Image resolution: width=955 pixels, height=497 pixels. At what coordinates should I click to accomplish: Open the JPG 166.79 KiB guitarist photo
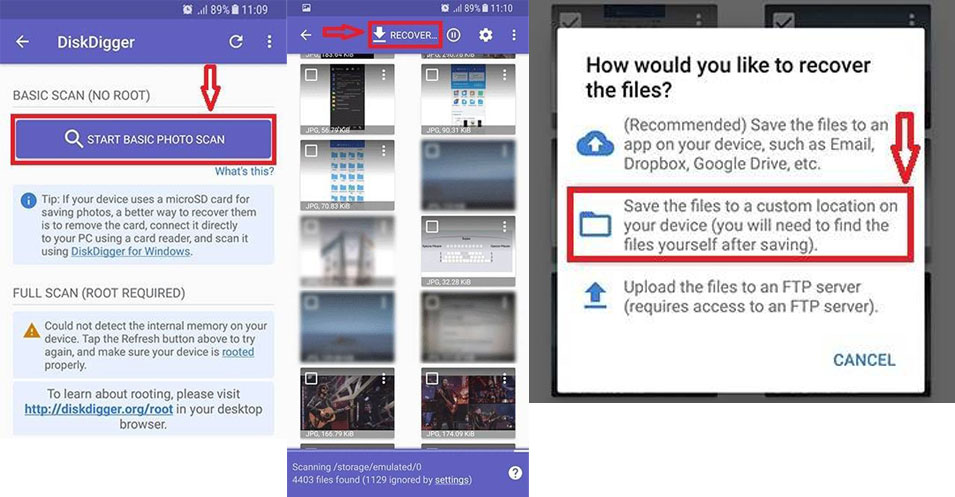point(347,403)
